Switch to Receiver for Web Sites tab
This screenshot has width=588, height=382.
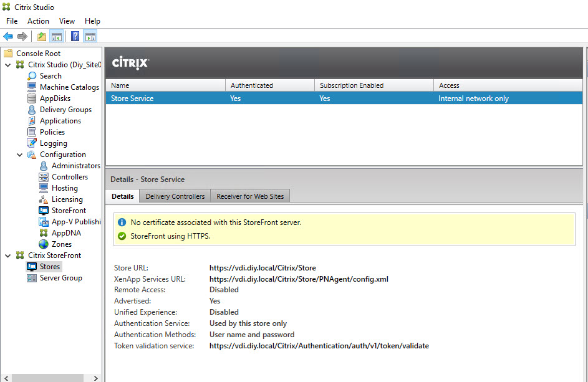point(250,196)
